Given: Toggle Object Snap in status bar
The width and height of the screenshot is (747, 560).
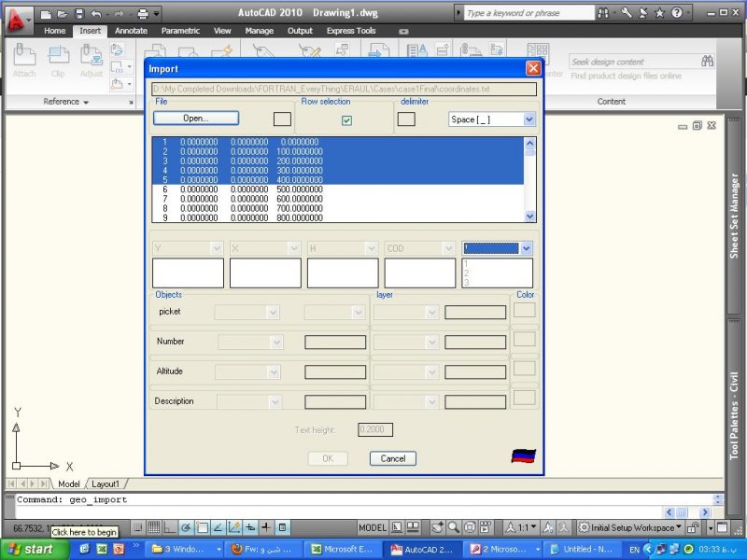Looking at the screenshot, I should coord(202,527).
